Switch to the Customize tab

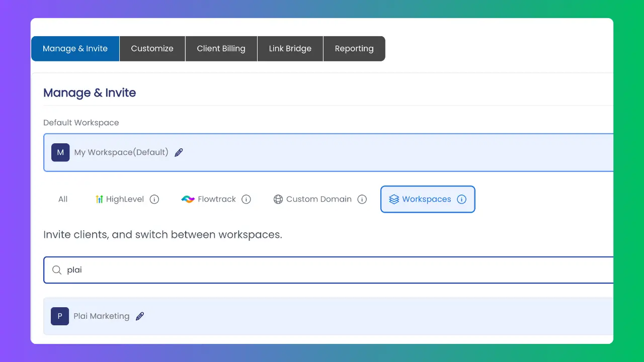[x=152, y=49]
